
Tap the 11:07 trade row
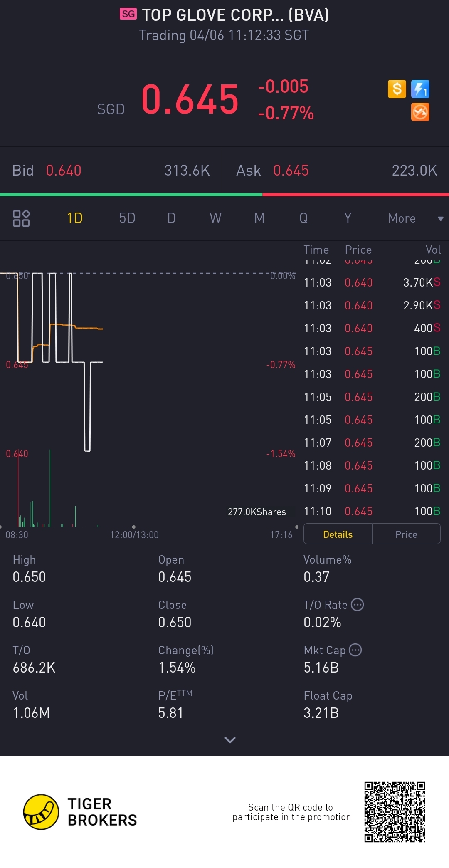tap(372, 443)
